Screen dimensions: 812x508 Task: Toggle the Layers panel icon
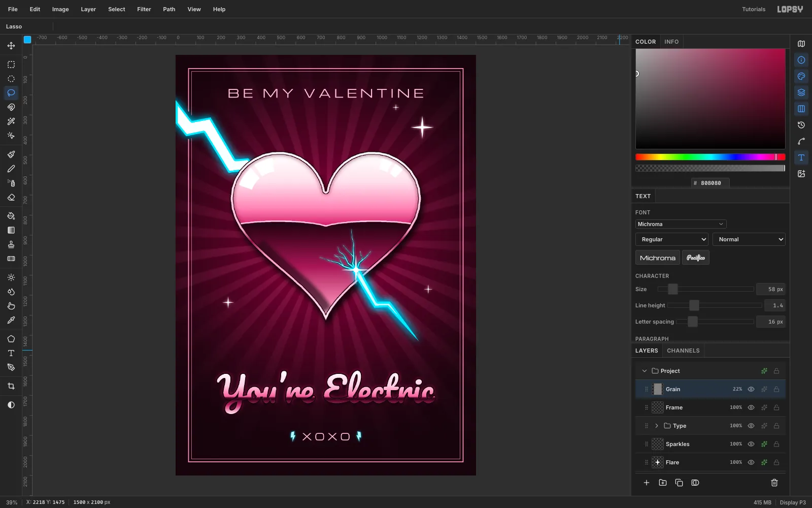801,92
